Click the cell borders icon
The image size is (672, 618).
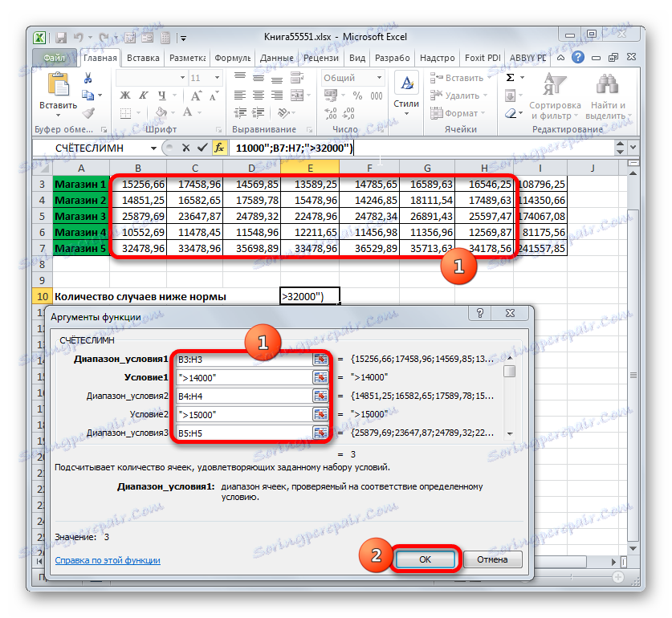click(125, 113)
